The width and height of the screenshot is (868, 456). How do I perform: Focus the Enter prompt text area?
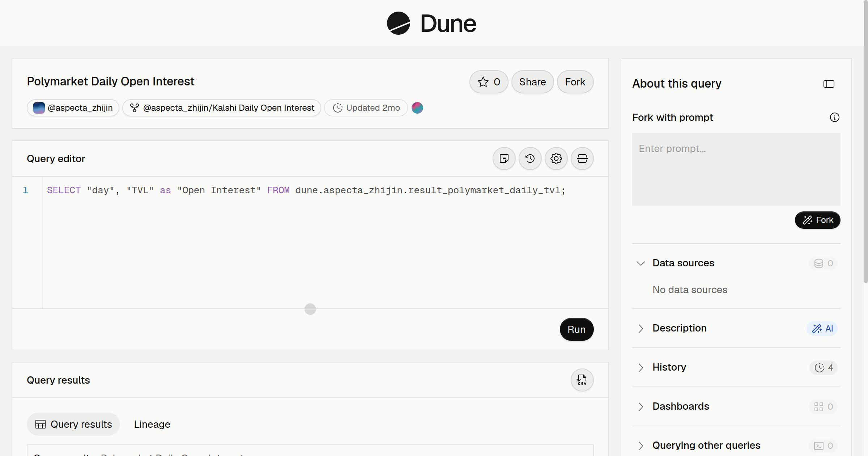point(736,169)
